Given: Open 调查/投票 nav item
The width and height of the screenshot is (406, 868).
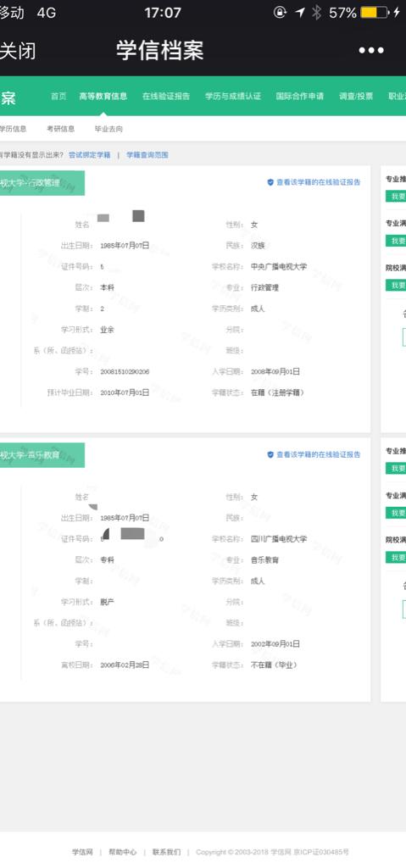Looking at the screenshot, I should [x=356, y=96].
